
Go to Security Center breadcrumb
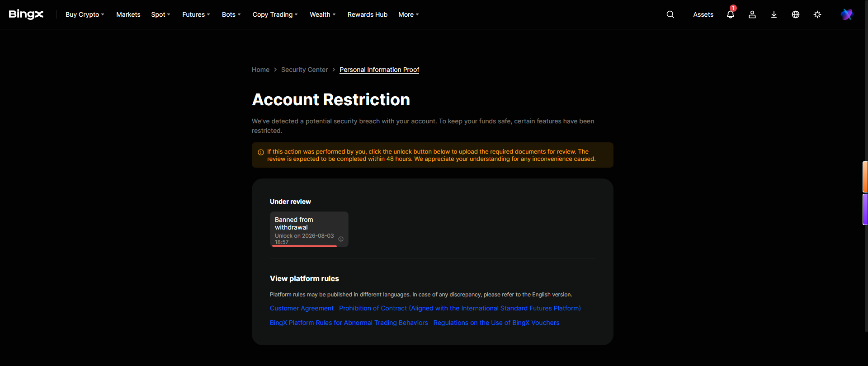point(305,70)
